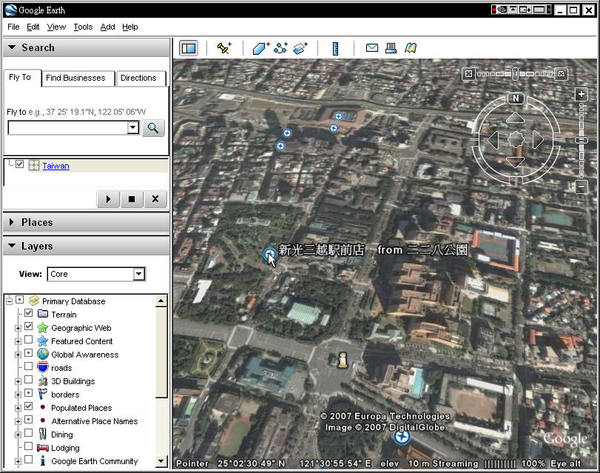
Task: Click the yellow figure map marker
Action: coord(342,360)
